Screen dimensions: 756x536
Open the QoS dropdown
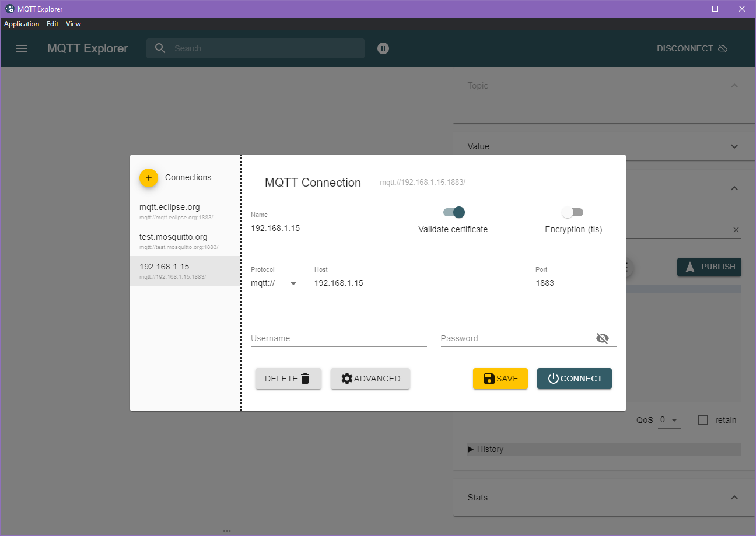tap(669, 420)
